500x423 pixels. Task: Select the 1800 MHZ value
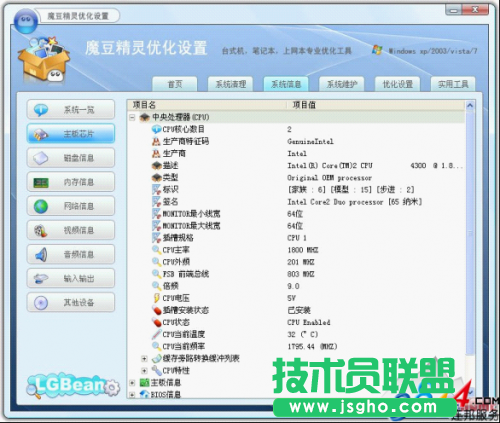[303, 250]
